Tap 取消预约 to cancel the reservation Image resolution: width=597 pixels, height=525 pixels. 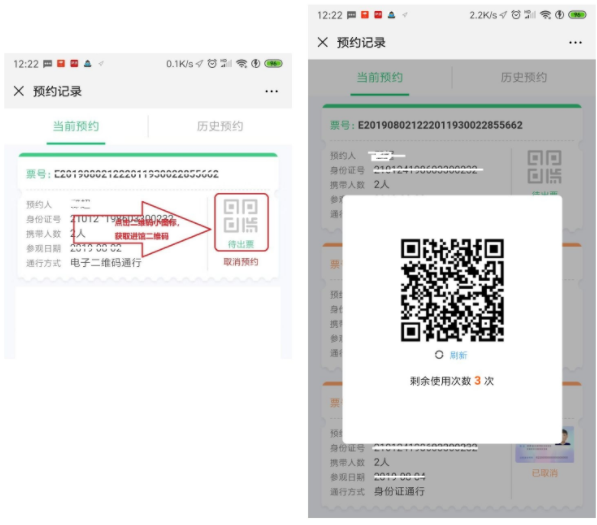tap(241, 262)
